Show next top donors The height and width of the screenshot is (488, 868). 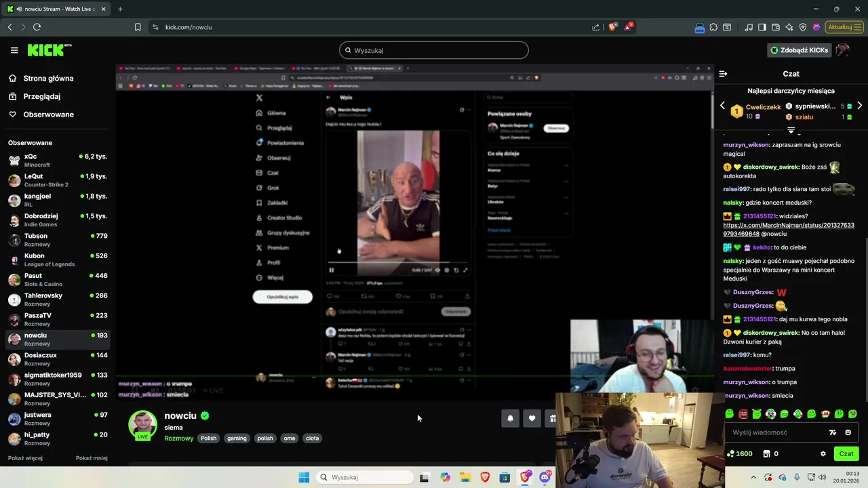pos(860,106)
